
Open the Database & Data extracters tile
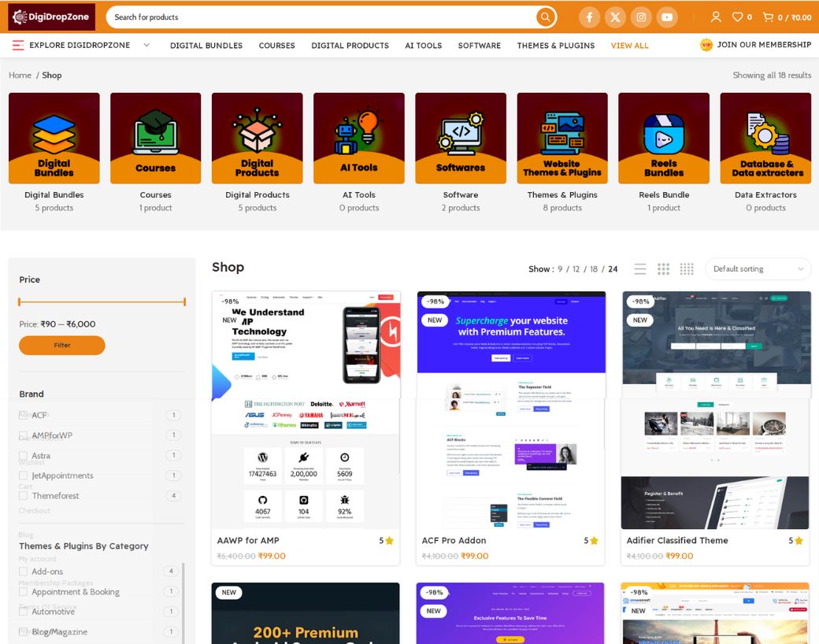(765, 139)
